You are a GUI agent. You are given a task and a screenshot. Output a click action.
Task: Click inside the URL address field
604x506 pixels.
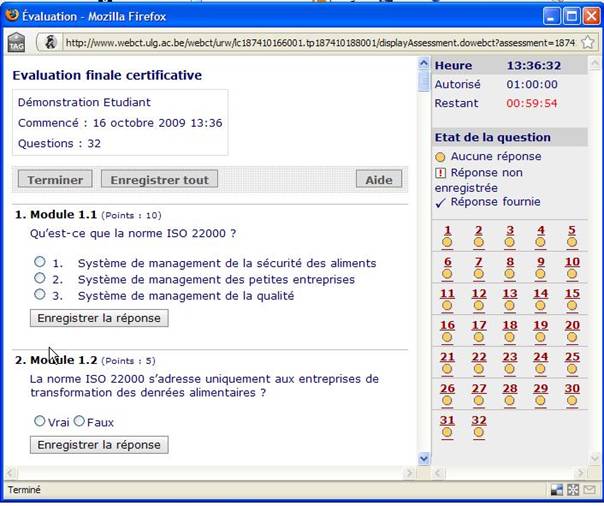tap(300, 42)
